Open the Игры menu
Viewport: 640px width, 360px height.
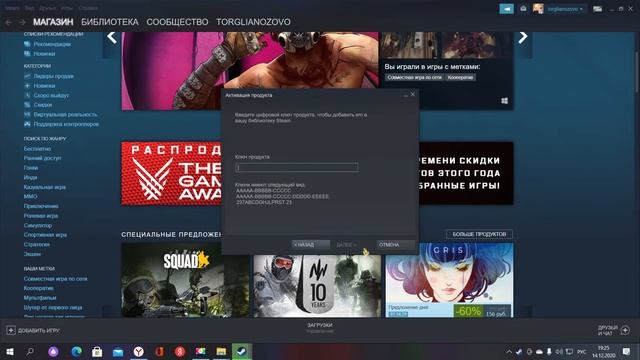[67, 8]
